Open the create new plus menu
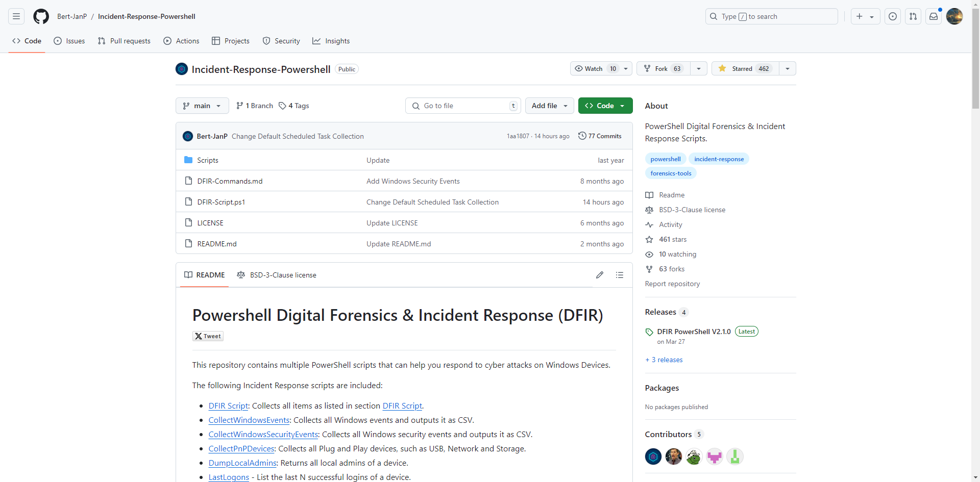This screenshot has width=980, height=482. tap(865, 16)
